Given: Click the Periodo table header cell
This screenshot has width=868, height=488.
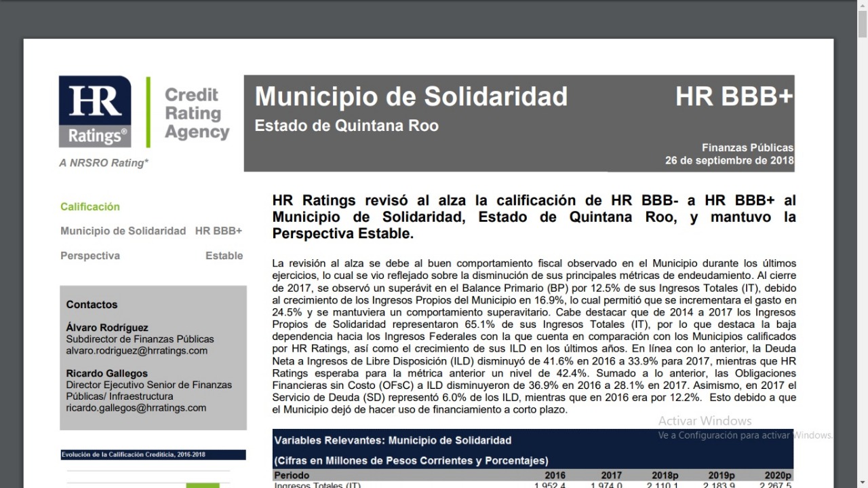Looking at the screenshot, I should point(292,475).
